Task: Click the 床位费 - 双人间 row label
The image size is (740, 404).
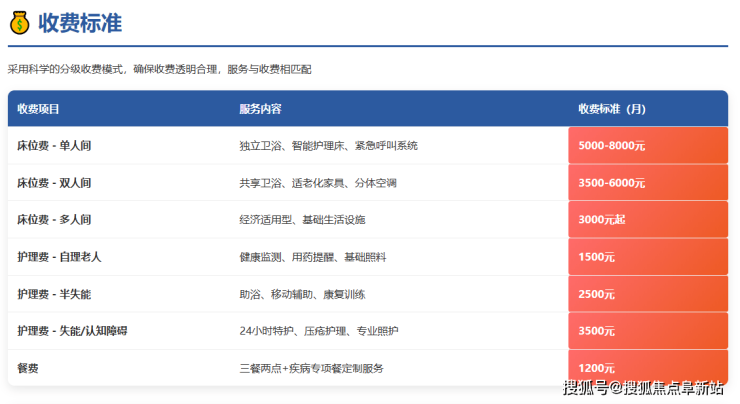Action: click(x=54, y=183)
